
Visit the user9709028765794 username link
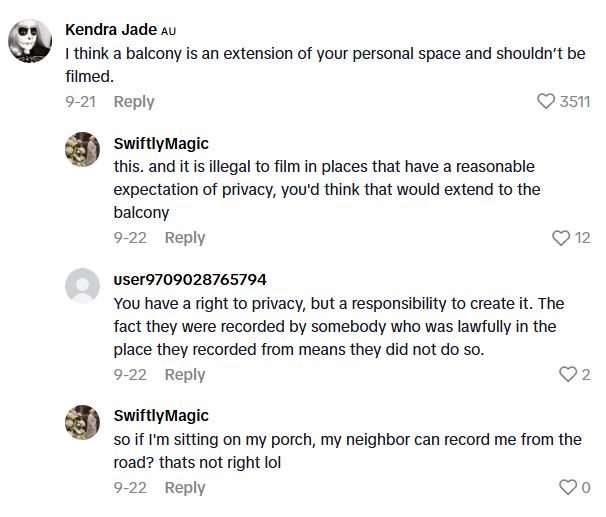190,279
